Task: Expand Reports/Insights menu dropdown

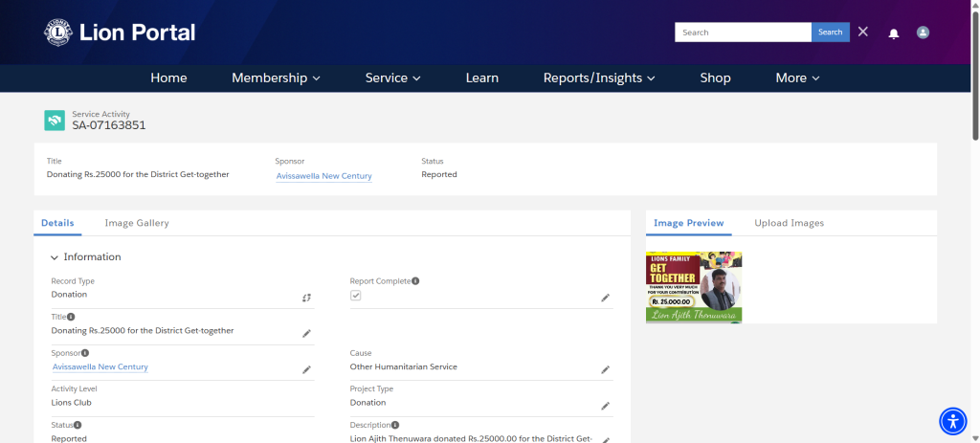Action: click(599, 78)
